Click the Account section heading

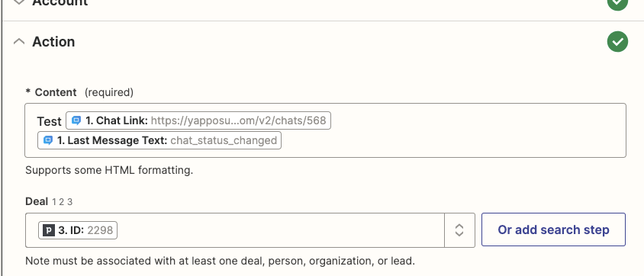[x=60, y=2]
